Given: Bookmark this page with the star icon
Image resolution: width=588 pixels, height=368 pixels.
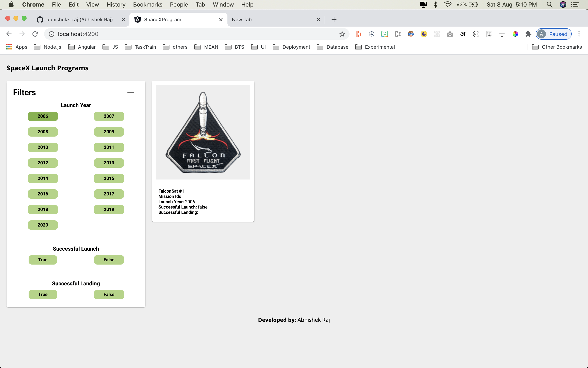Looking at the screenshot, I should [x=342, y=34].
